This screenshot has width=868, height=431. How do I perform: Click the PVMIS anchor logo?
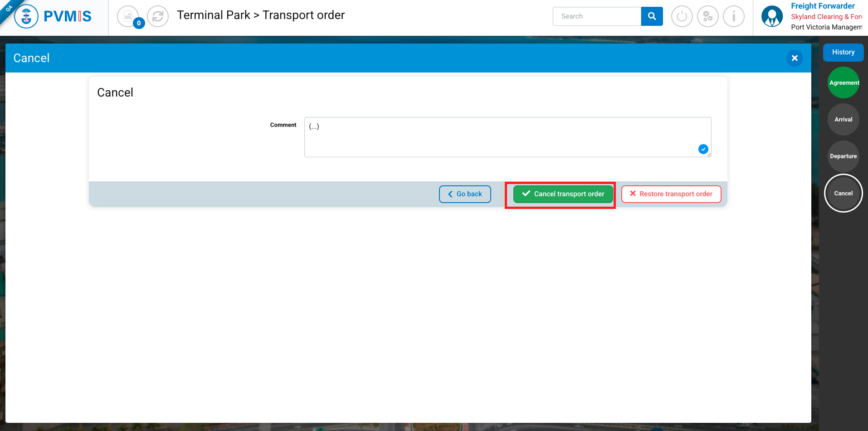coord(26,17)
